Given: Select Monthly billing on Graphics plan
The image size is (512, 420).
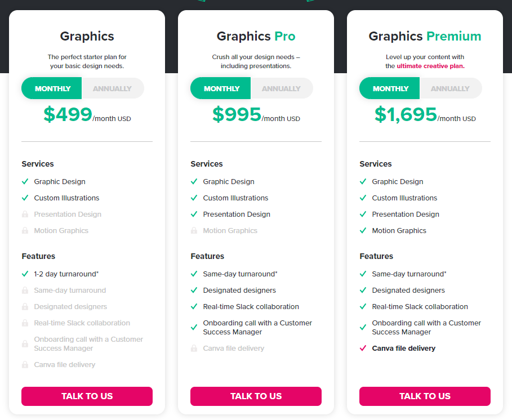Looking at the screenshot, I should tap(52, 88).
